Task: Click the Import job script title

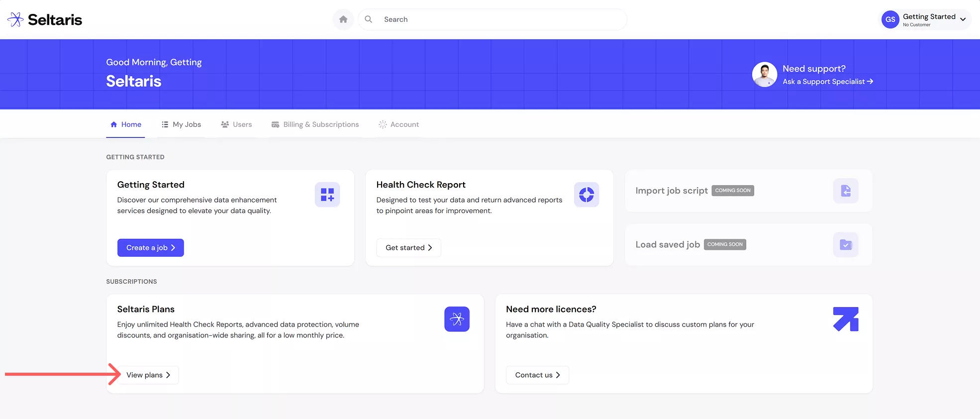Action: (x=672, y=191)
